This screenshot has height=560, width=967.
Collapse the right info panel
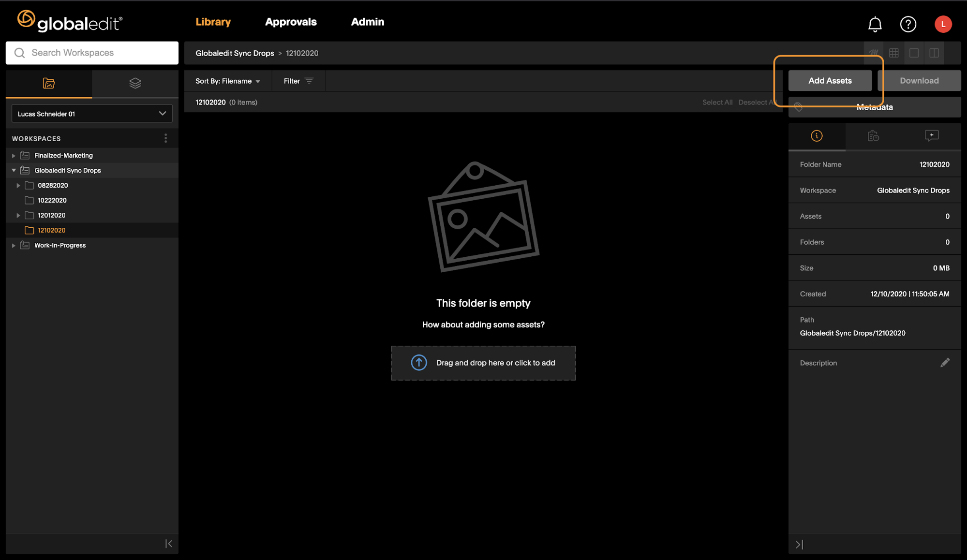click(x=799, y=545)
